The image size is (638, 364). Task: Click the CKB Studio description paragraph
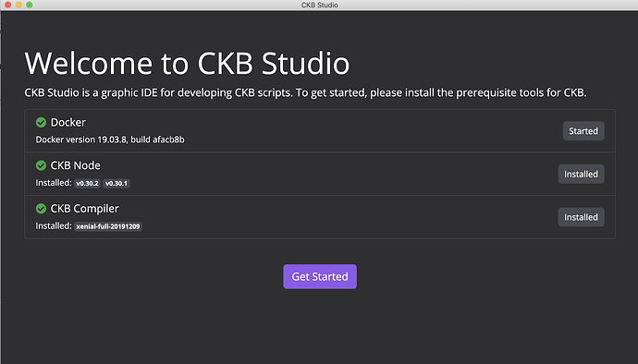[305, 92]
